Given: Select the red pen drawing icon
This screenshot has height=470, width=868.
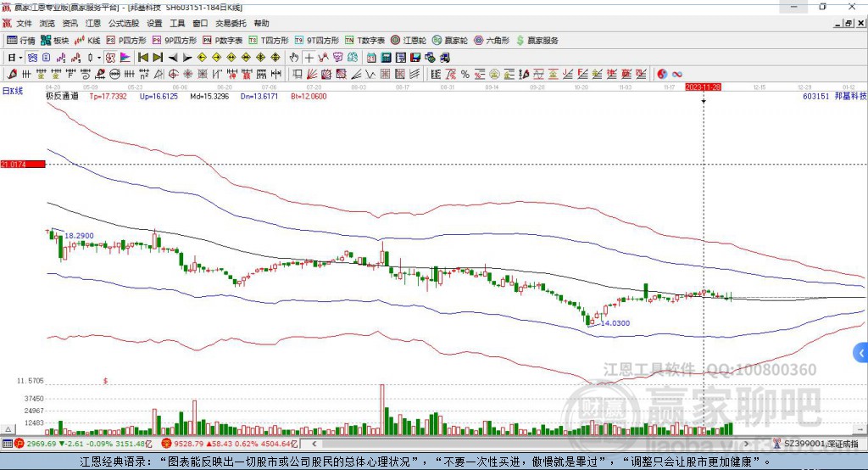Looking at the screenshot, I should click(12, 75).
